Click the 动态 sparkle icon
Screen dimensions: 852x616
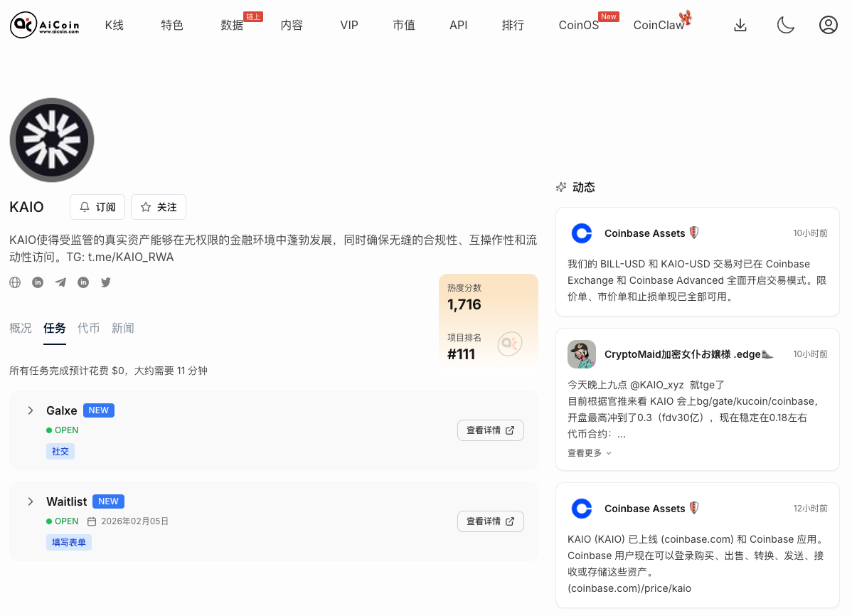click(561, 187)
